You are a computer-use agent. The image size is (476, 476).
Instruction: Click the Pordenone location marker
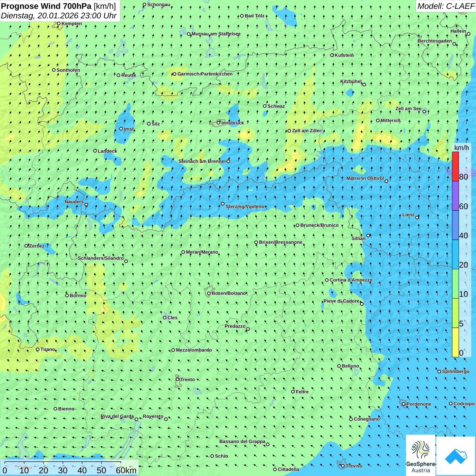click(404, 404)
